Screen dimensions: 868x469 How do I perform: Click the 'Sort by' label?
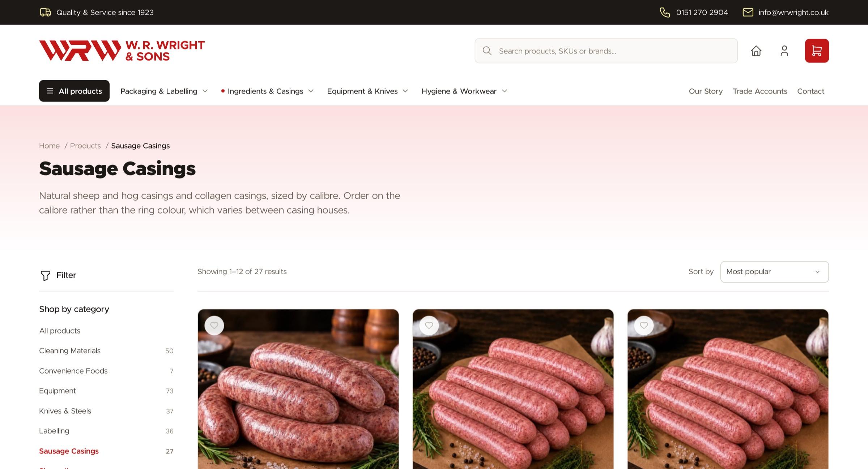(x=701, y=271)
